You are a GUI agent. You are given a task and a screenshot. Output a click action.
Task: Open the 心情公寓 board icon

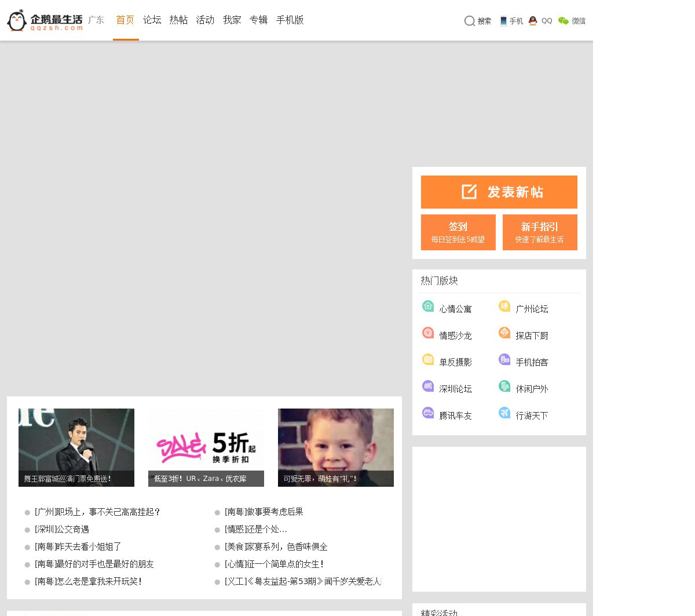coord(428,306)
